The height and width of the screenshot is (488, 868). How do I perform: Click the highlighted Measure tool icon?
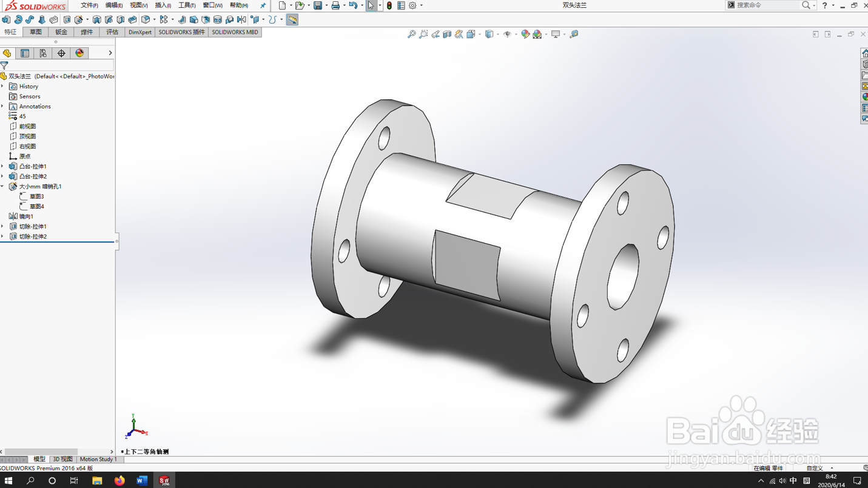pos(292,19)
